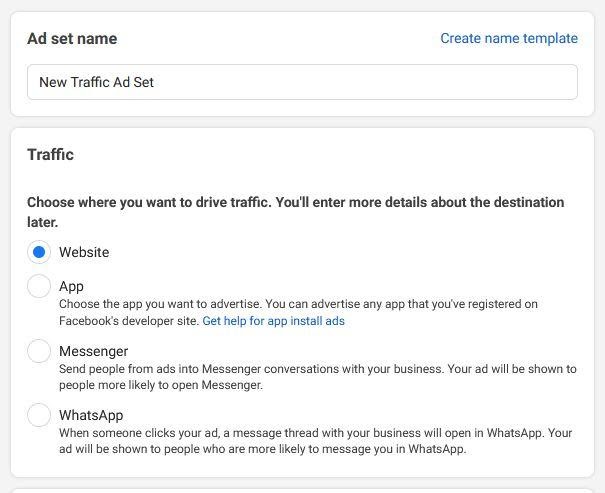Select the App radio button

tap(39, 286)
